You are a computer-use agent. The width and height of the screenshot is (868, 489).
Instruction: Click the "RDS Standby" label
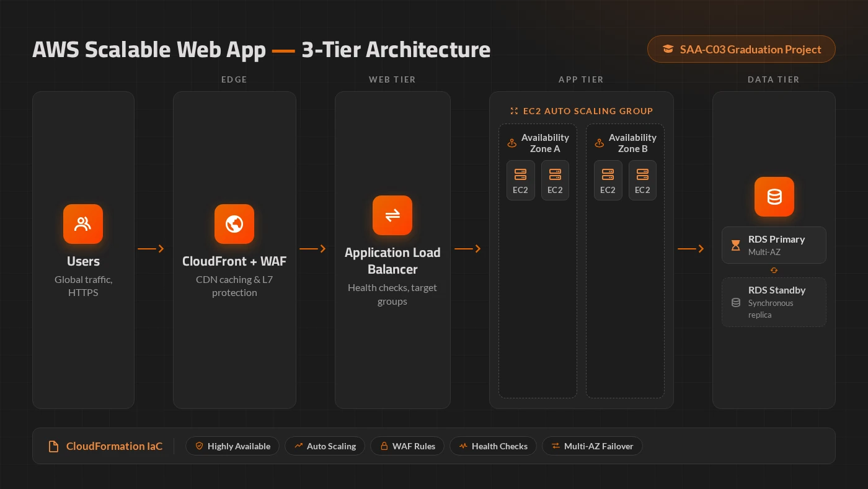point(777,290)
